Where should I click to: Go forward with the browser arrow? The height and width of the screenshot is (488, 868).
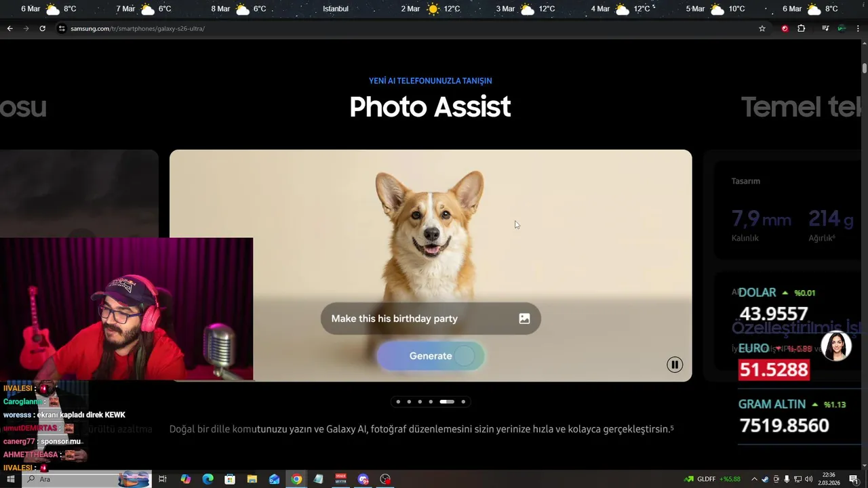tap(26, 28)
